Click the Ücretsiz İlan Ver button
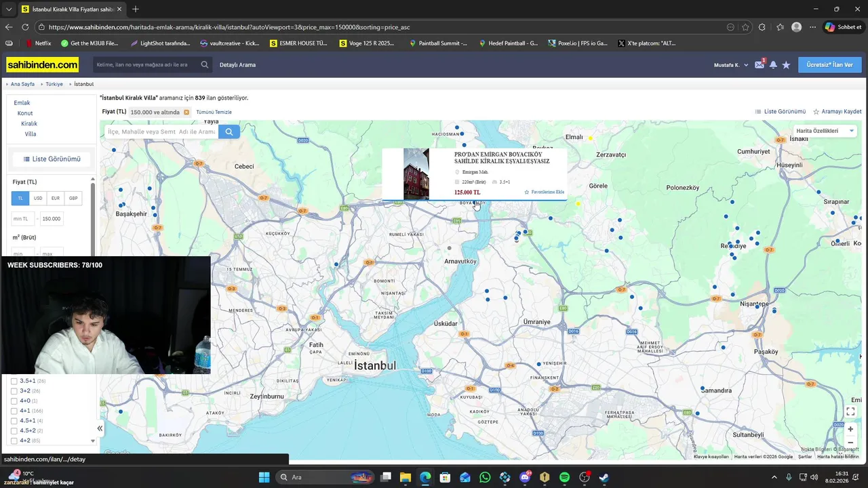This screenshot has height=488, width=868. pos(830,65)
